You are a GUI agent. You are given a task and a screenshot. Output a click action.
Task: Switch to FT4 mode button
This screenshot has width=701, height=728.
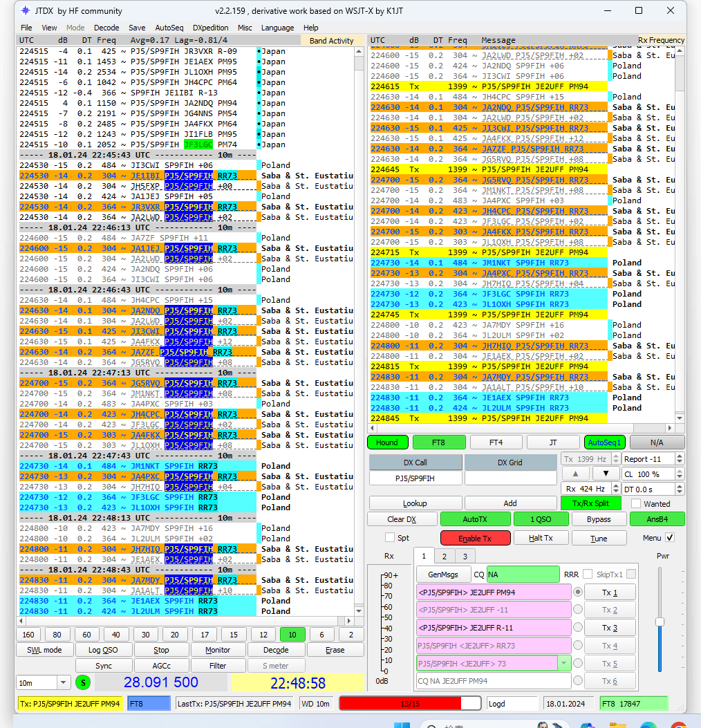[496, 442]
